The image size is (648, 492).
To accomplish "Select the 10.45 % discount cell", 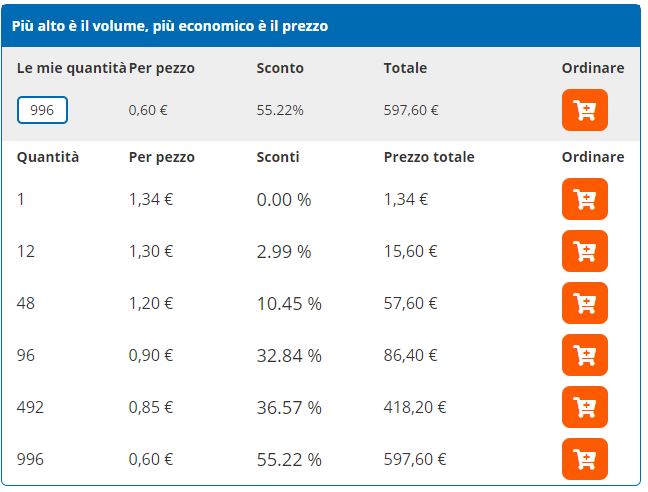I will pos(289,303).
